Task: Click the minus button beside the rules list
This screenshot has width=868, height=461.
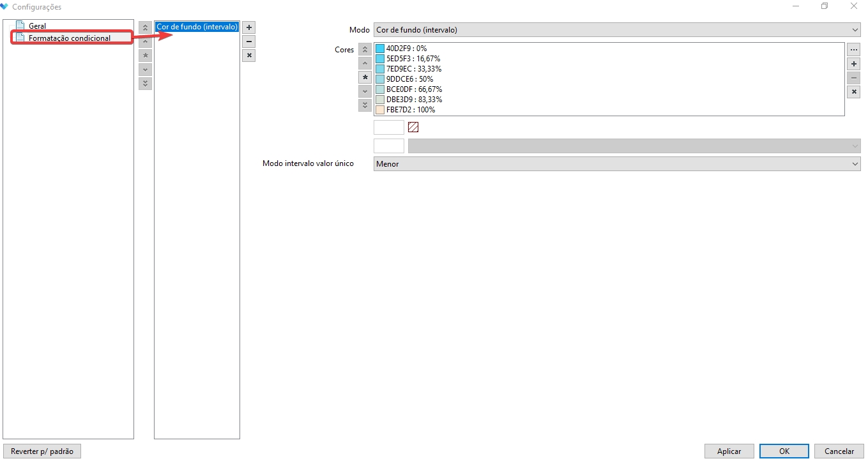Action: [249, 42]
